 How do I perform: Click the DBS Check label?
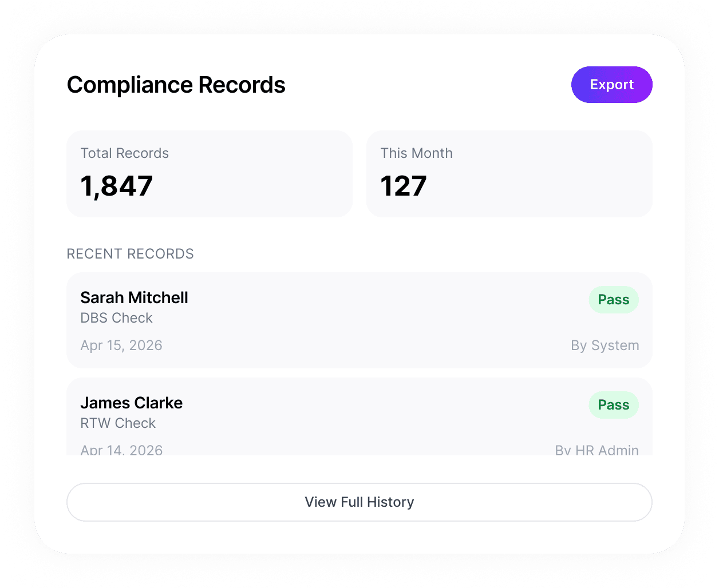point(116,318)
